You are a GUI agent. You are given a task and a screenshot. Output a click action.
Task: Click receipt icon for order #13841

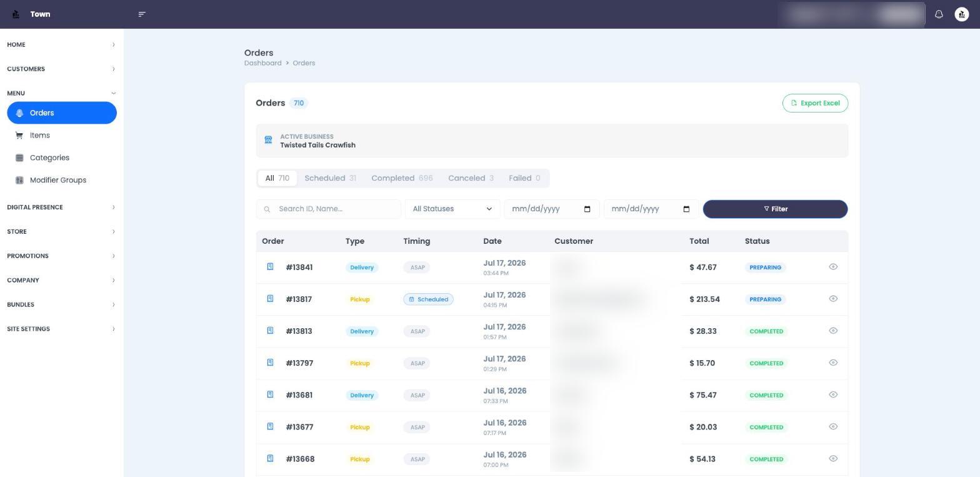pos(270,267)
